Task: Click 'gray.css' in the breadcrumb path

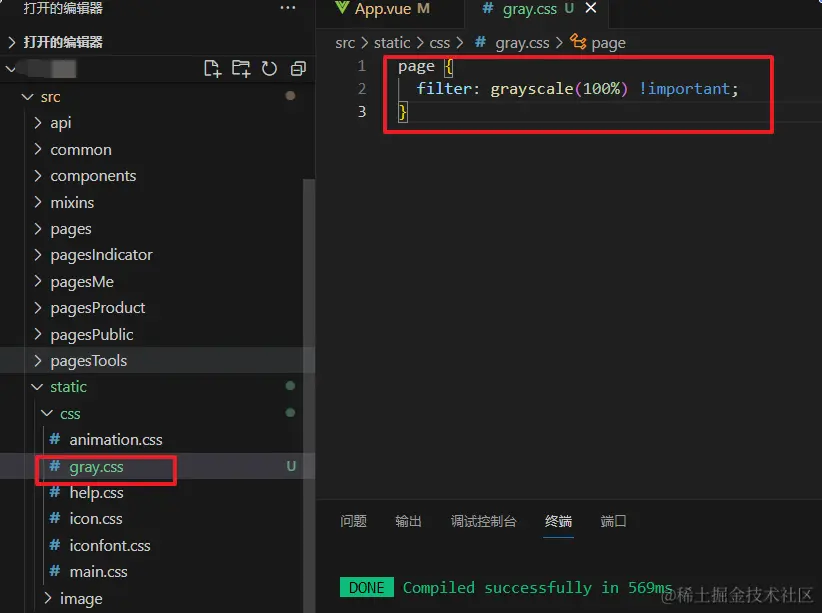Action: point(523,43)
